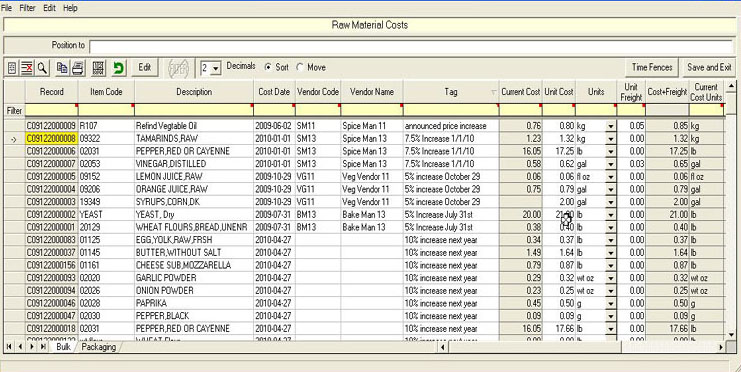Image resolution: width=741 pixels, height=372 pixels.
Task: Select the Move radio button
Action: pyautogui.click(x=300, y=67)
